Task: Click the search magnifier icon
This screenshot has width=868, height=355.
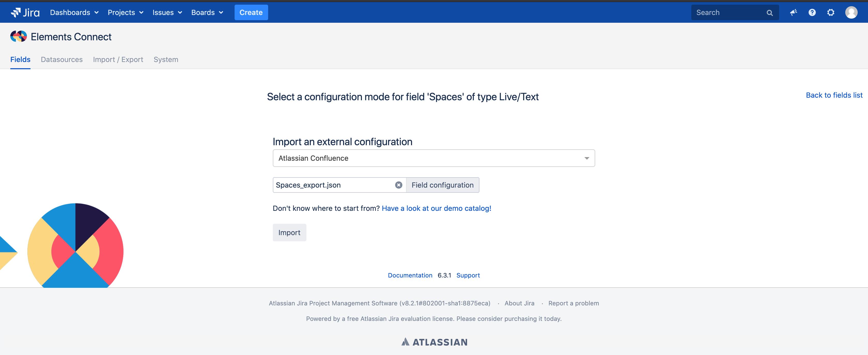Action: [x=770, y=13]
